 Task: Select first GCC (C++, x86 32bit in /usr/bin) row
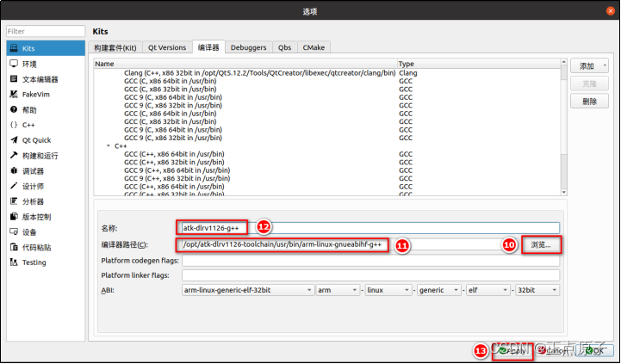tap(327, 163)
